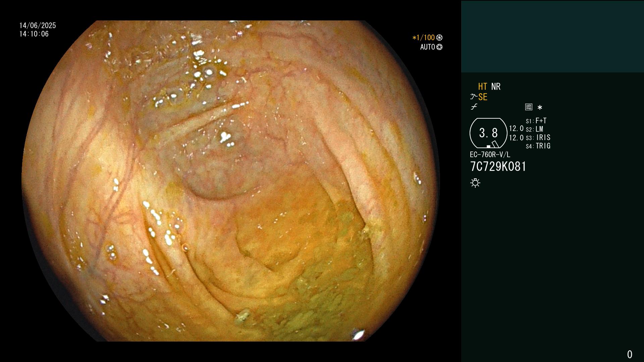
Task: Open the sliders settings icon
Action: 529,107
